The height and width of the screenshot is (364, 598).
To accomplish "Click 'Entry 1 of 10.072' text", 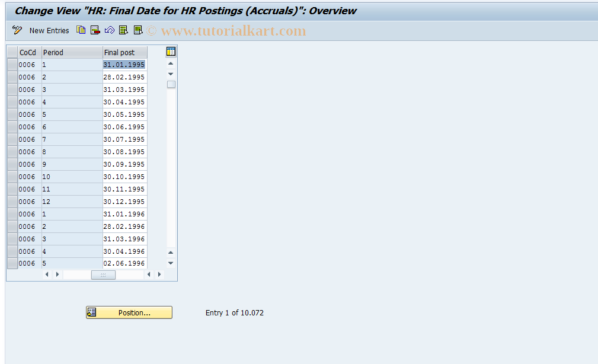I will click(x=235, y=313).
